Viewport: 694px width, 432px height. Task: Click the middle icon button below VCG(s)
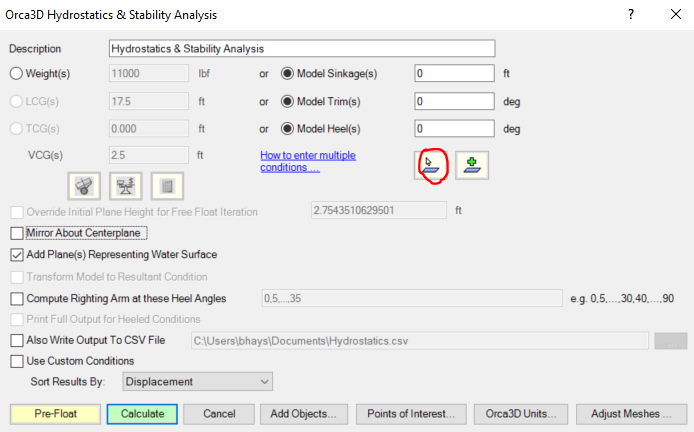coord(126,186)
